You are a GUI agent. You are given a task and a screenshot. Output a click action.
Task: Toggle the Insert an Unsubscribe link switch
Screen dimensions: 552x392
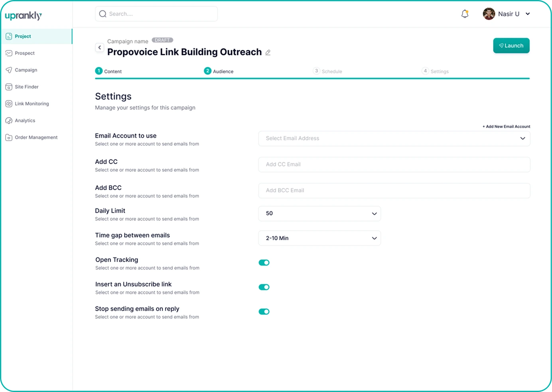tap(264, 287)
